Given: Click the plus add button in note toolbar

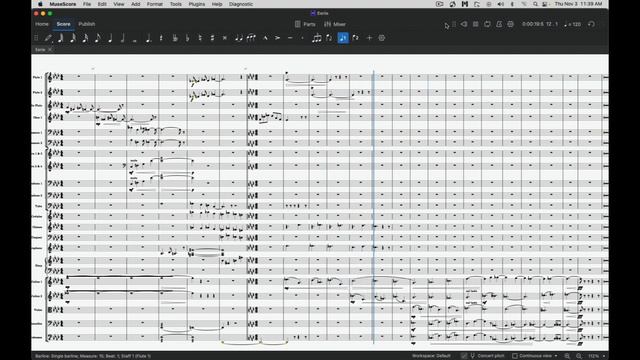Looking at the screenshot, I should click(x=369, y=38).
